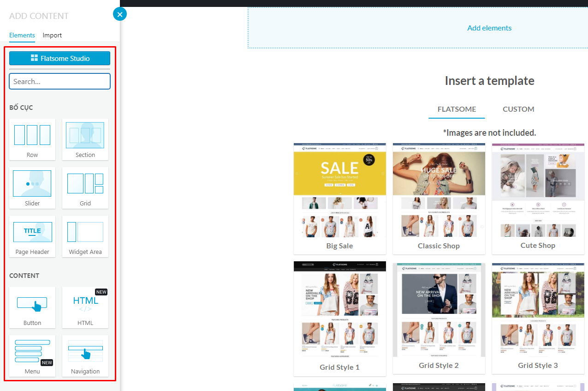Open Flatsome Studio
The height and width of the screenshot is (391, 588).
59,58
